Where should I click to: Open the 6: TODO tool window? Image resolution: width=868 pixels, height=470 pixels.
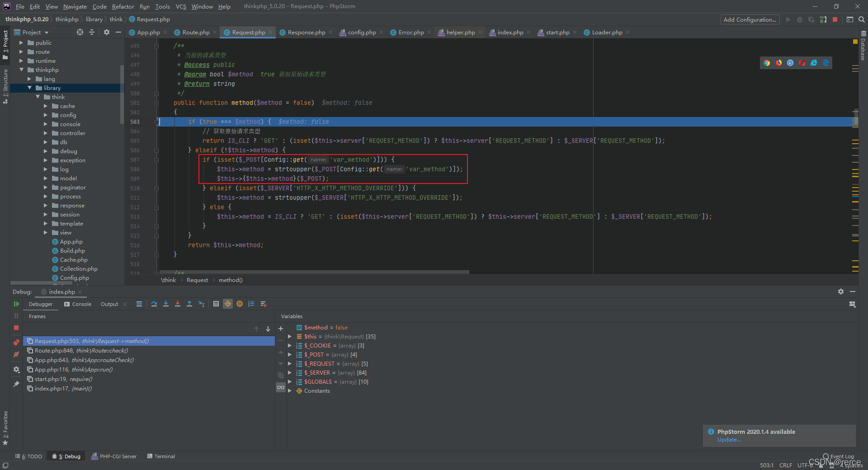(x=28, y=456)
